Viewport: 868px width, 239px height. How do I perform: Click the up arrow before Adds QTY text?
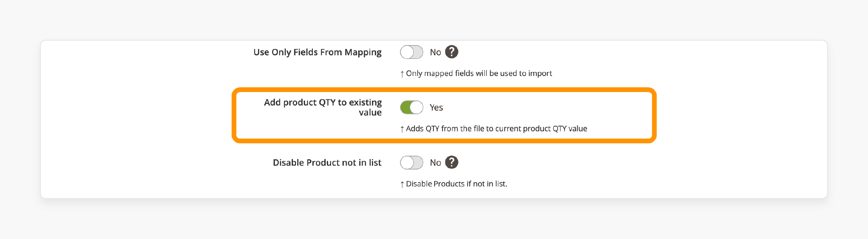(x=402, y=128)
